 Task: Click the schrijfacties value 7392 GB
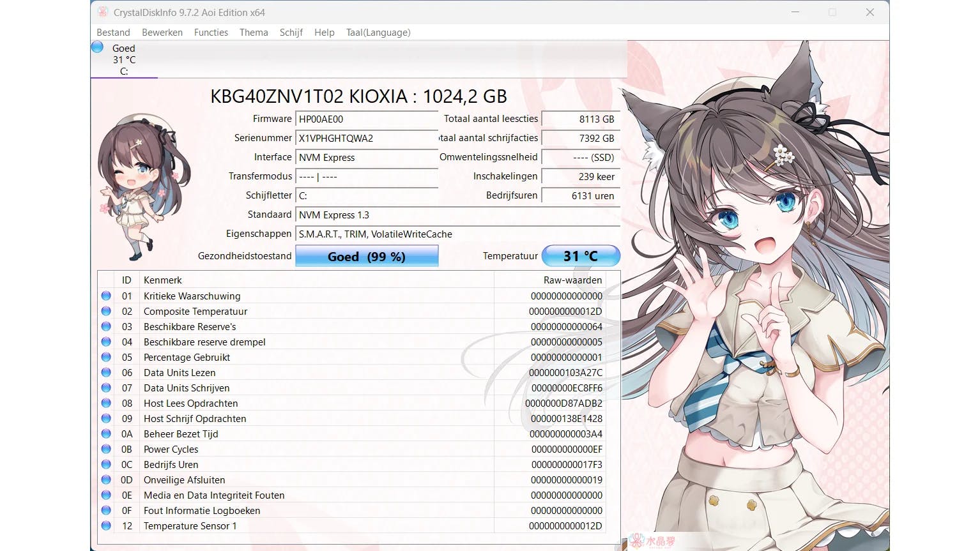tap(581, 138)
